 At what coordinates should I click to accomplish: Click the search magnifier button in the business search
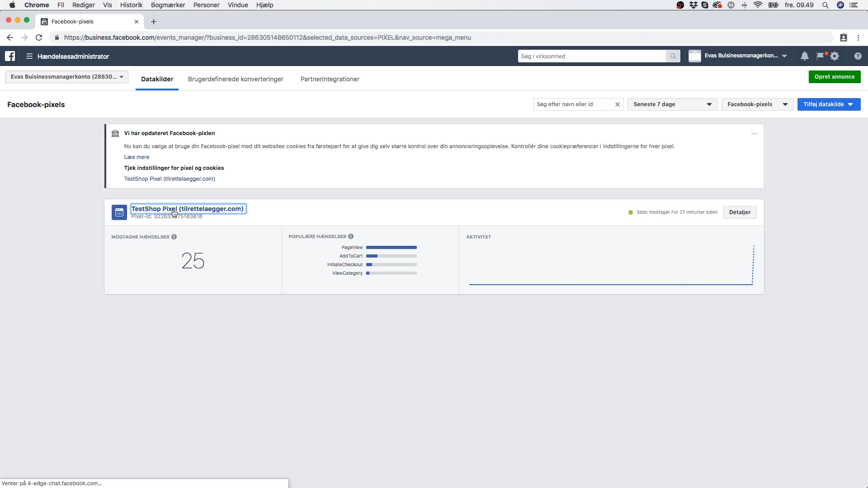tap(673, 56)
